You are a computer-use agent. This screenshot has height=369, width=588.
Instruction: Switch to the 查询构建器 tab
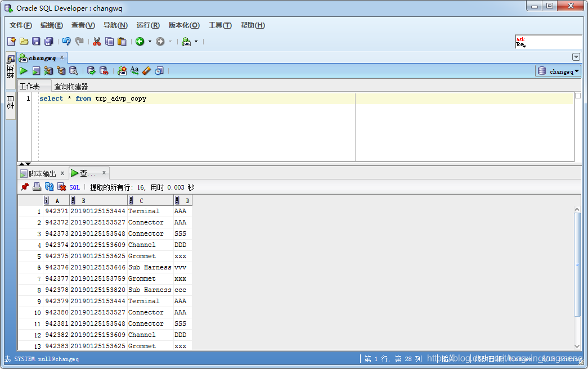tap(71, 86)
